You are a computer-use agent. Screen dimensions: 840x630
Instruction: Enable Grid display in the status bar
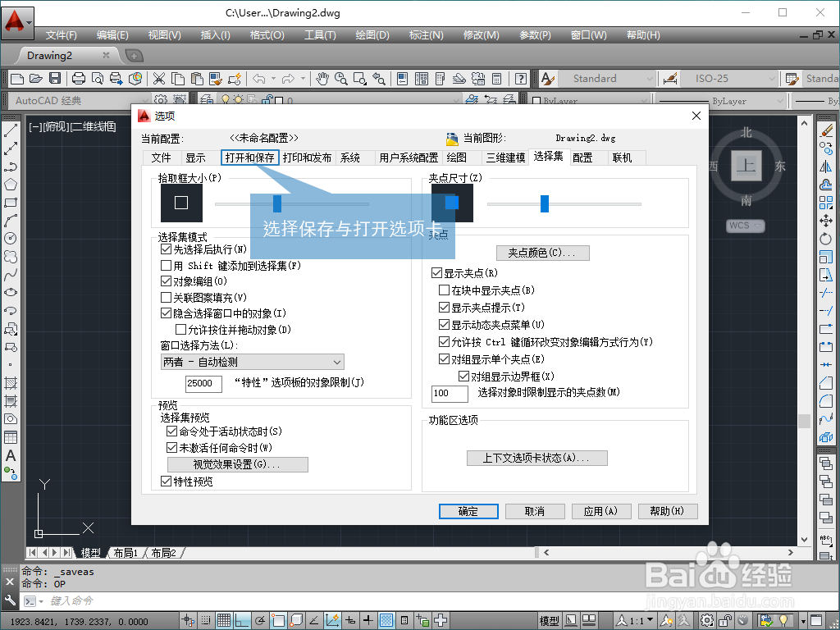coord(224,620)
